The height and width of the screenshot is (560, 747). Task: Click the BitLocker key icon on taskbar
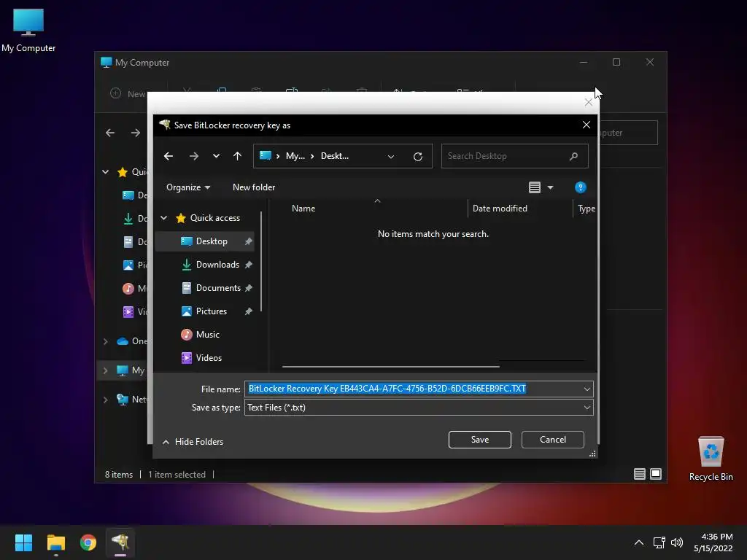(120, 542)
